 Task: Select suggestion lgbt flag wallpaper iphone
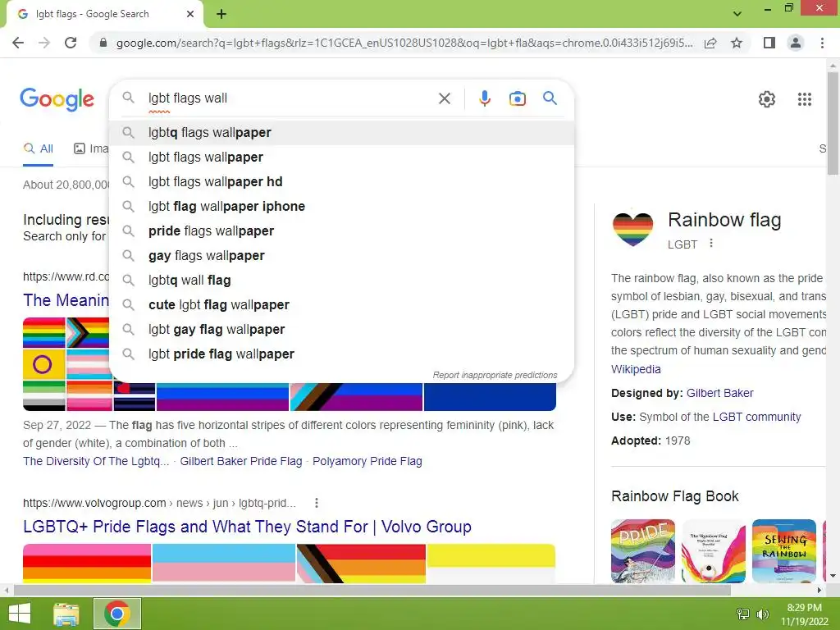(x=342, y=206)
